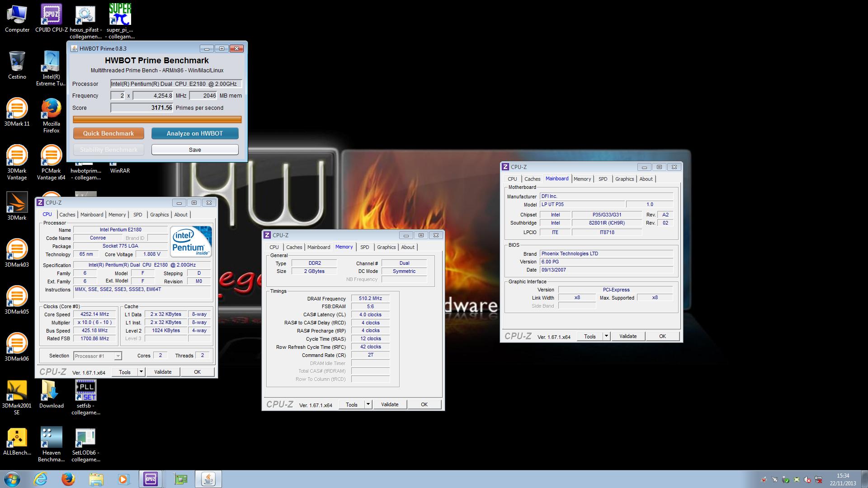Click the BIOS date 09/13/2007
The image size is (868, 488).
click(x=607, y=270)
